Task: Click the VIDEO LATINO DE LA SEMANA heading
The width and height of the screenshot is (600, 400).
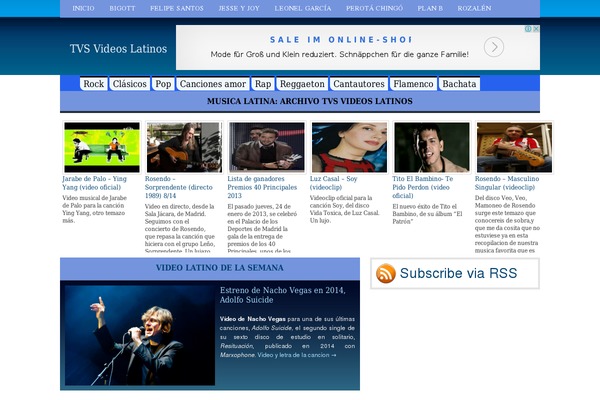Action: (x=220, y=268)
